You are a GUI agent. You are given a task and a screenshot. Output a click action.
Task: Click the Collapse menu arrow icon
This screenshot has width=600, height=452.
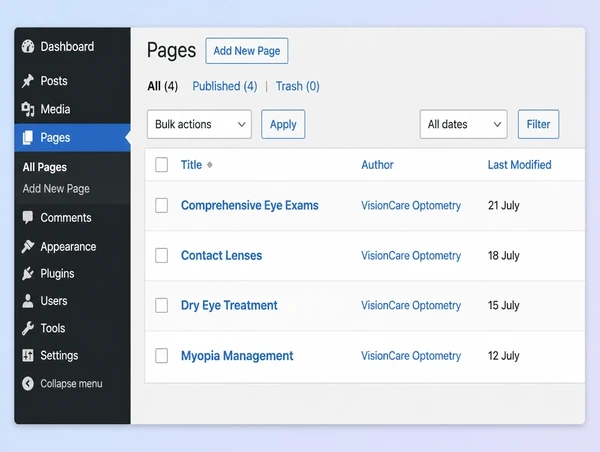(28, 383)
